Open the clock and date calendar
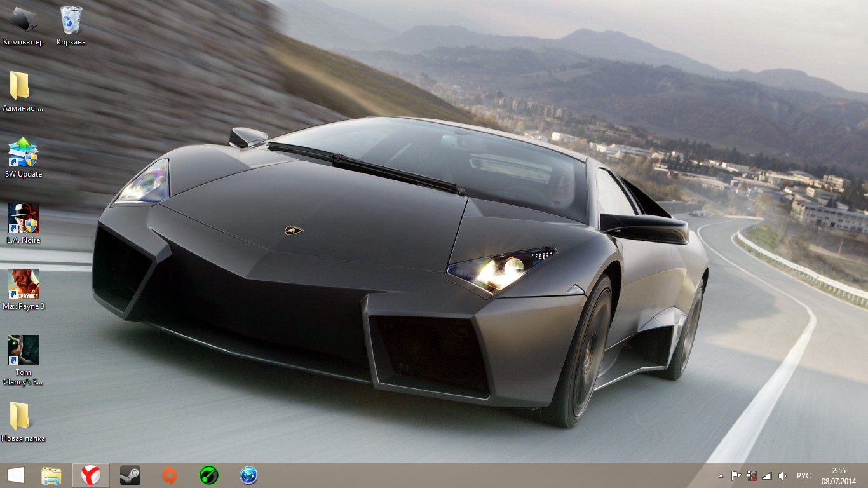This screenshot has width=868, height=488. (839, 475)
